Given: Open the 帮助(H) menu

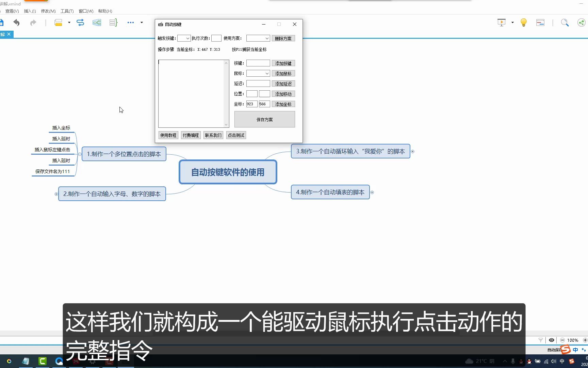Looking at the screenshot, I should point(105,11).
